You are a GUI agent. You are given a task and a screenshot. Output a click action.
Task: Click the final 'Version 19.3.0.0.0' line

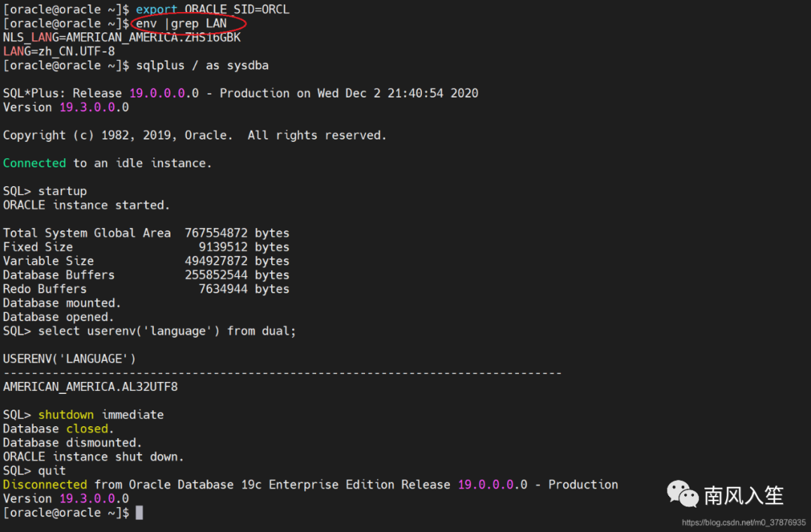66,498
